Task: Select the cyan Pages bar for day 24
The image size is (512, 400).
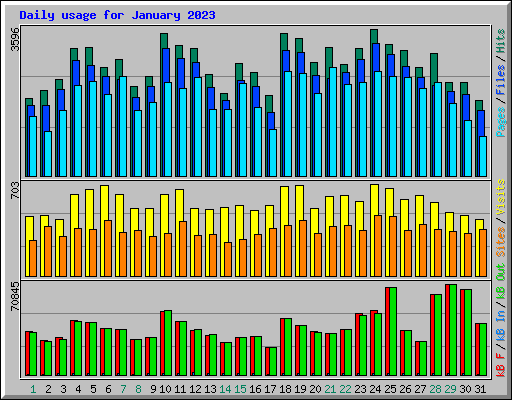Action: point(378,124)
